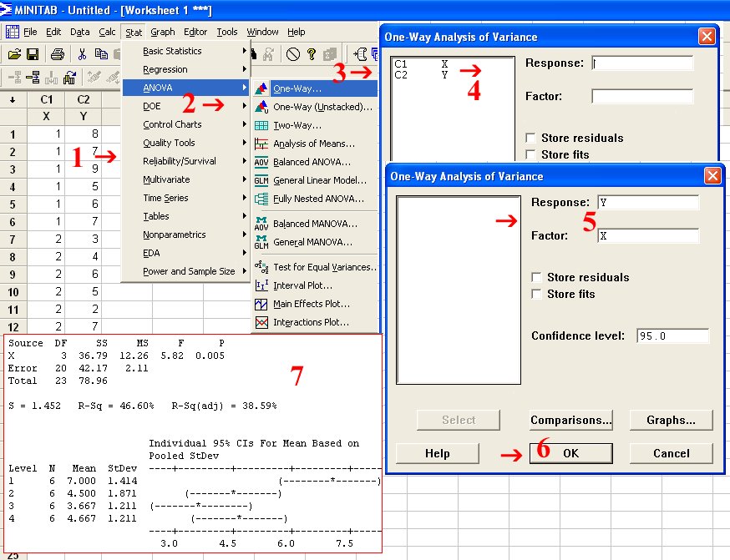Viewport: 730px width, 560px height.
Task: Click the Confidence level field 95.0
Action: click(x=672, y=335)
